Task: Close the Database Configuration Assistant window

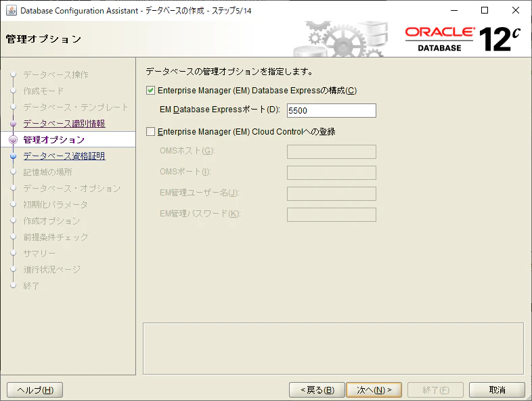Action: [516, 11]
